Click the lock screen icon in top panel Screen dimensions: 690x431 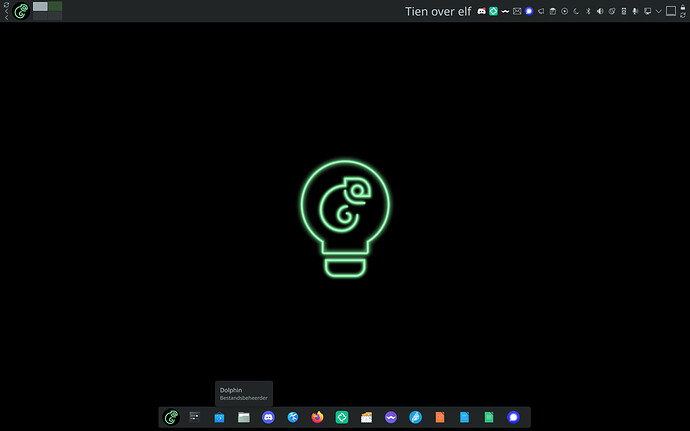tap(683, 7)
